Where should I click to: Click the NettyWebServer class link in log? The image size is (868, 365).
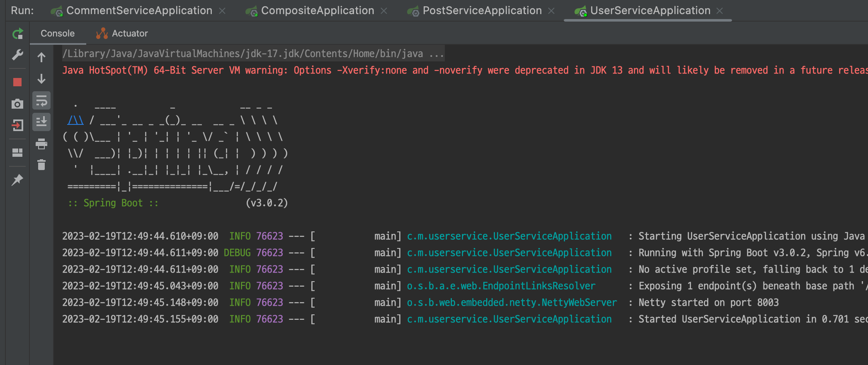pos(512,303)
